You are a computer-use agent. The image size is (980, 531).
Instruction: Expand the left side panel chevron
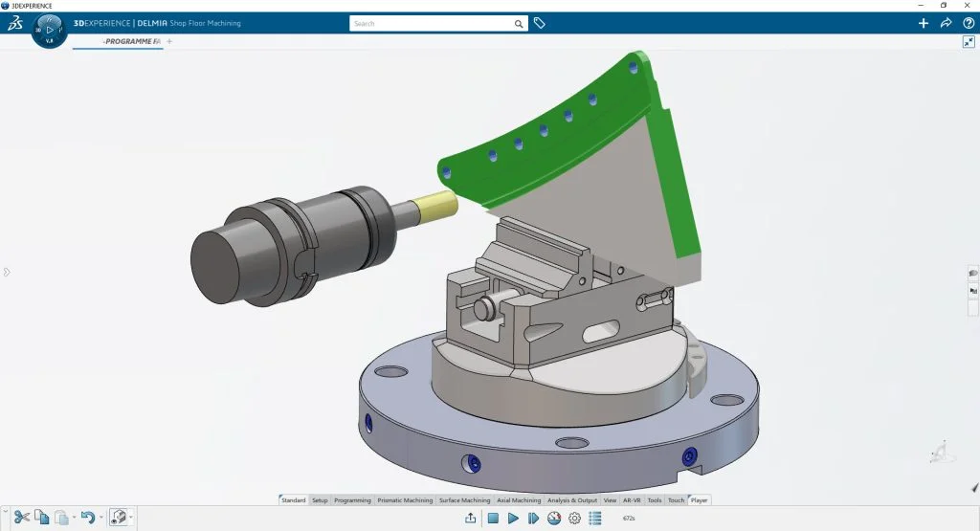point(6,273)
